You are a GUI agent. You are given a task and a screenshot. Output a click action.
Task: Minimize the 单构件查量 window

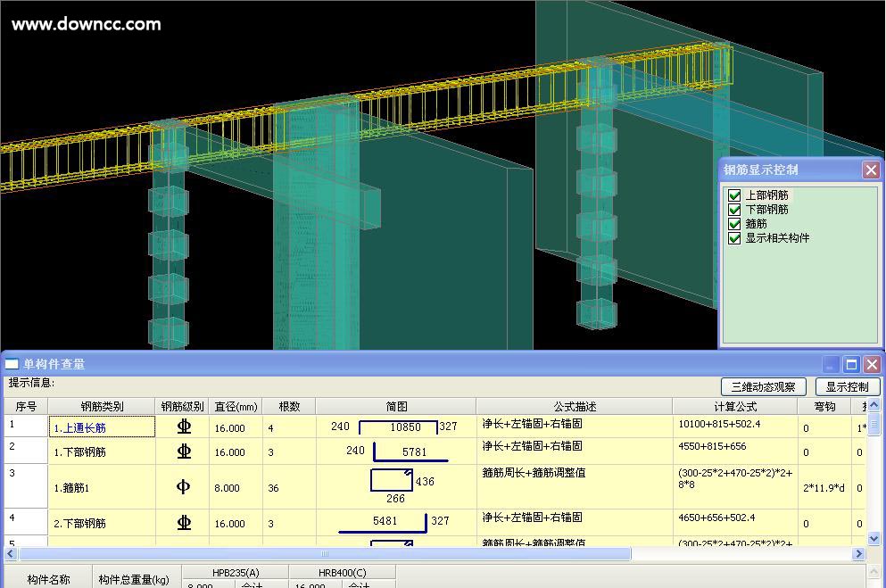(831, 364)
